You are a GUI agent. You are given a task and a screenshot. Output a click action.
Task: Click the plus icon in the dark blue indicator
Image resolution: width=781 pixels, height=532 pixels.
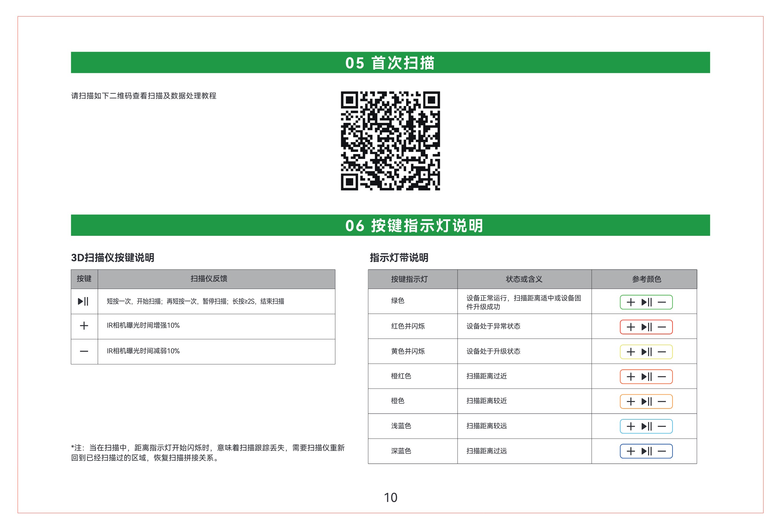631,451
